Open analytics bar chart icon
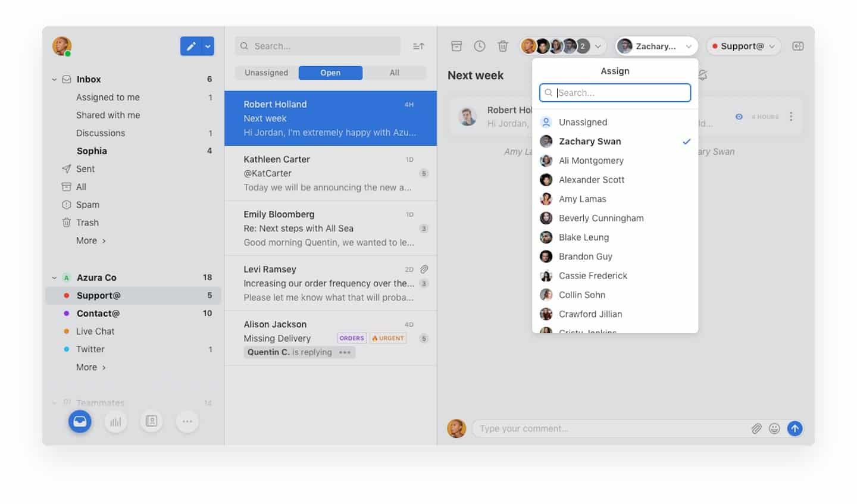Viewport: 857px width, 504px height. pos(115,421)
